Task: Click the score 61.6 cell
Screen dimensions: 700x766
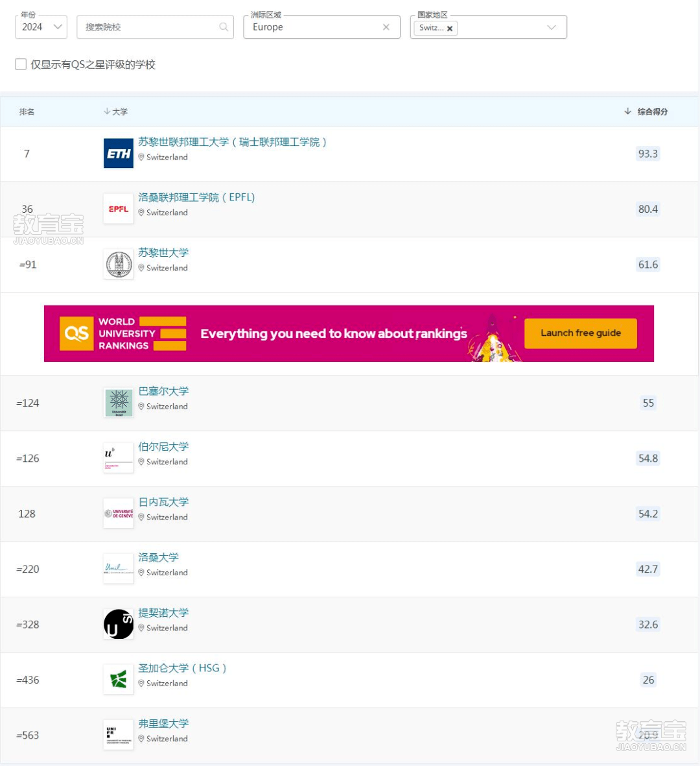Action: (647, 264)
